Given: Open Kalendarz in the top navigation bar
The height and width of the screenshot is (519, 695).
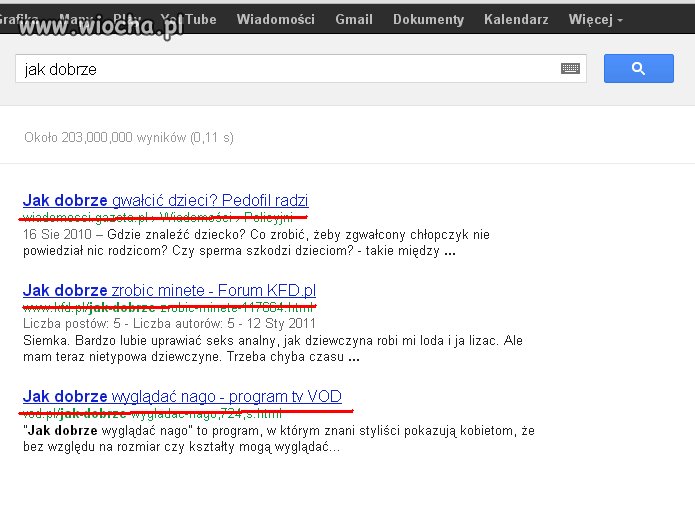Looking at the screenshot, I should pos(516,20).
